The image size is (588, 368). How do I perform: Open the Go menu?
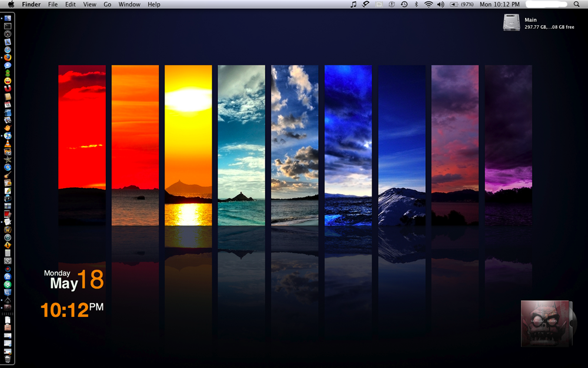pyautogui.click(x=107, y=4)
